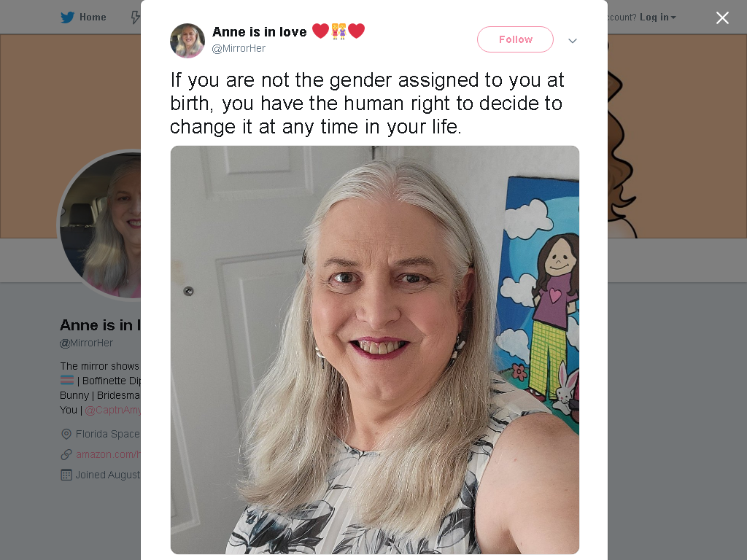The height and width of the screenshot is (560, 747).
Task: Click the tweet author's avatar thumbnail
Action: (x=187, y=41)
